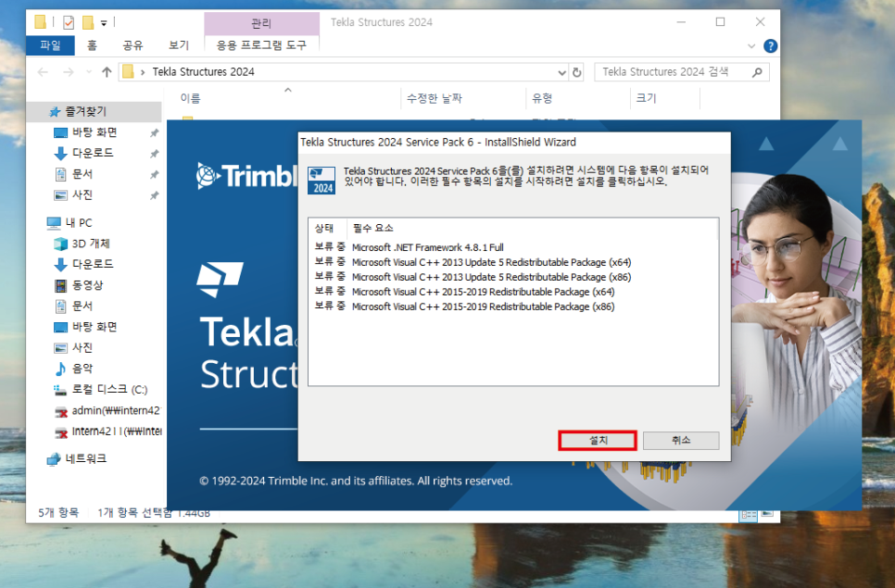Click the properties quick access toolbar icon

68,23
